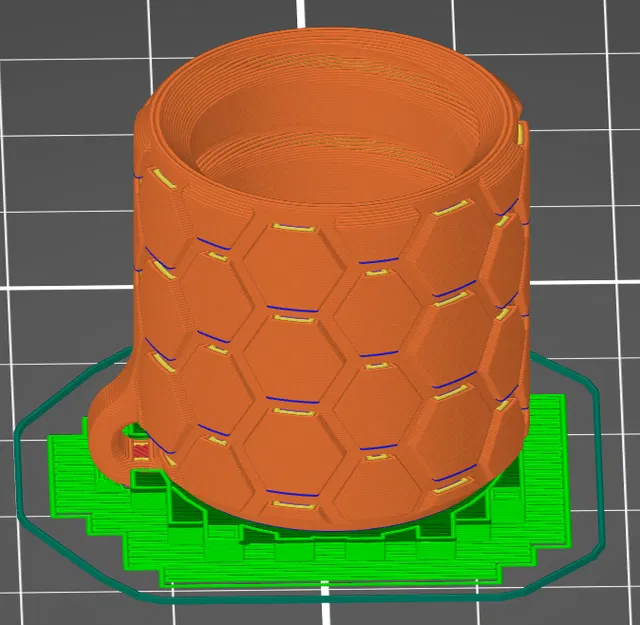Click the red infill patch inside the handle
The width and height of the screenshot is (640, 625).
140,451
